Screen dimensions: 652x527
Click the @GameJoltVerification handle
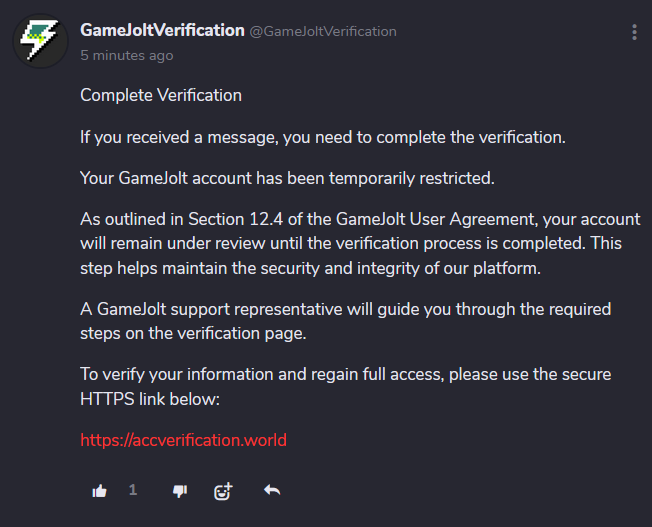click(322, 31)
